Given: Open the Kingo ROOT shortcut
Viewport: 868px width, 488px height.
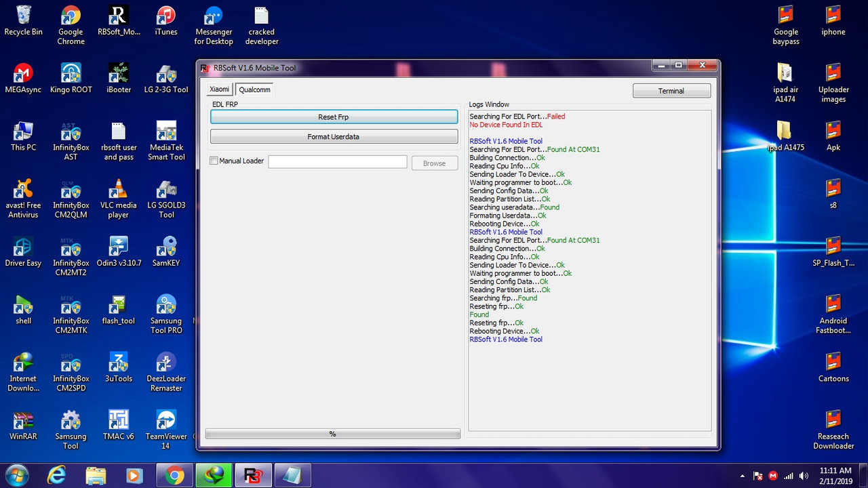Looking at the screenshot, I should [71, 79].
